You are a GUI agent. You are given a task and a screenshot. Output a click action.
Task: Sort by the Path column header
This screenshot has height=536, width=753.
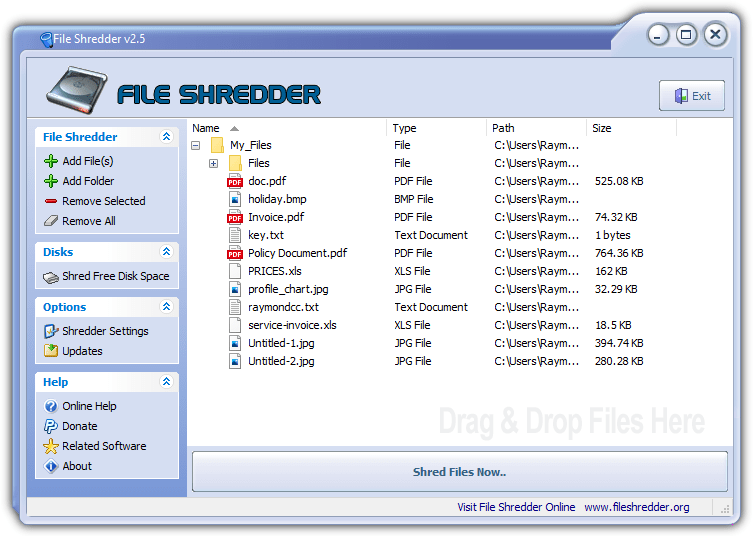click(x=536, y=128)
